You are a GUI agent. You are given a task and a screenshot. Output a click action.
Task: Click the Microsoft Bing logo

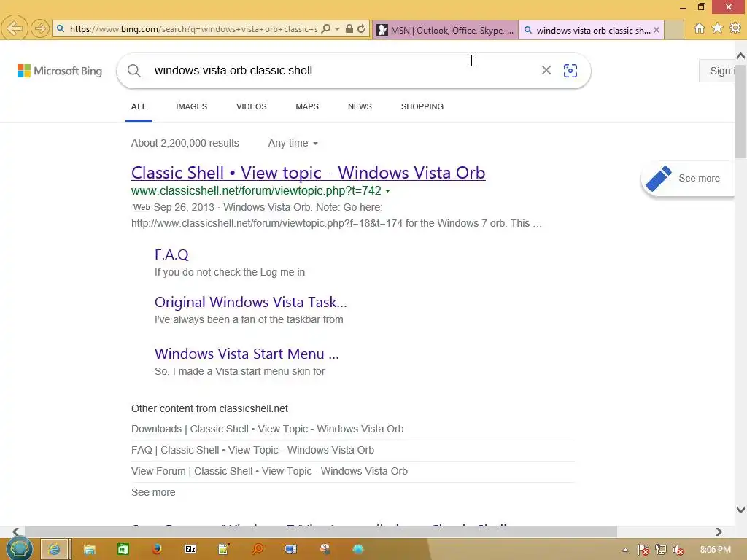pos(60,71)
